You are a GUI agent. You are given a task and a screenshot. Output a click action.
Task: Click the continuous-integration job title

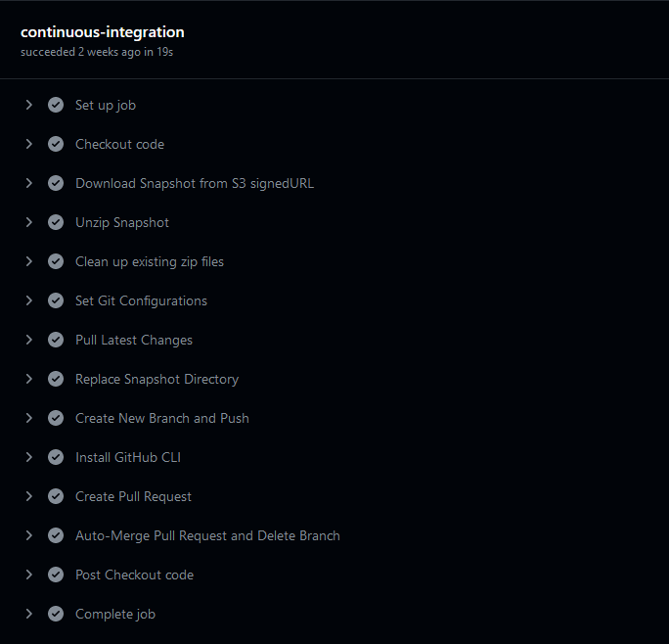click(103, 32)
